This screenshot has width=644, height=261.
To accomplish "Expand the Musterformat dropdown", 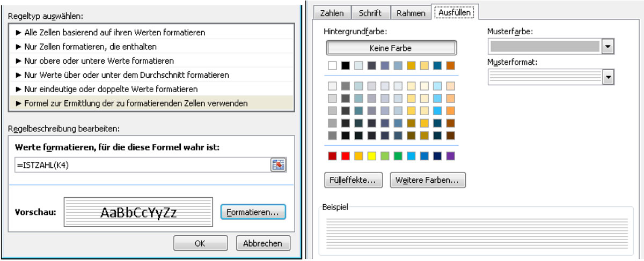I will tap(608, 77).
